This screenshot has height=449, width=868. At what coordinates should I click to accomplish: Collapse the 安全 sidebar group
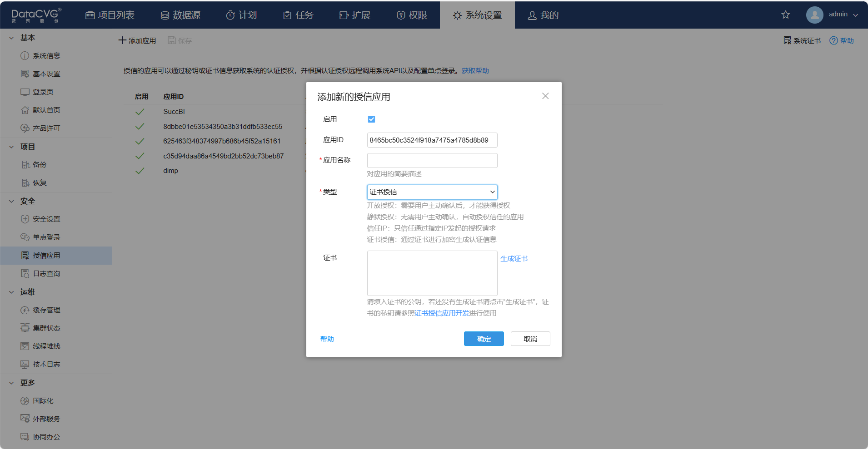(x=11, y=201)
